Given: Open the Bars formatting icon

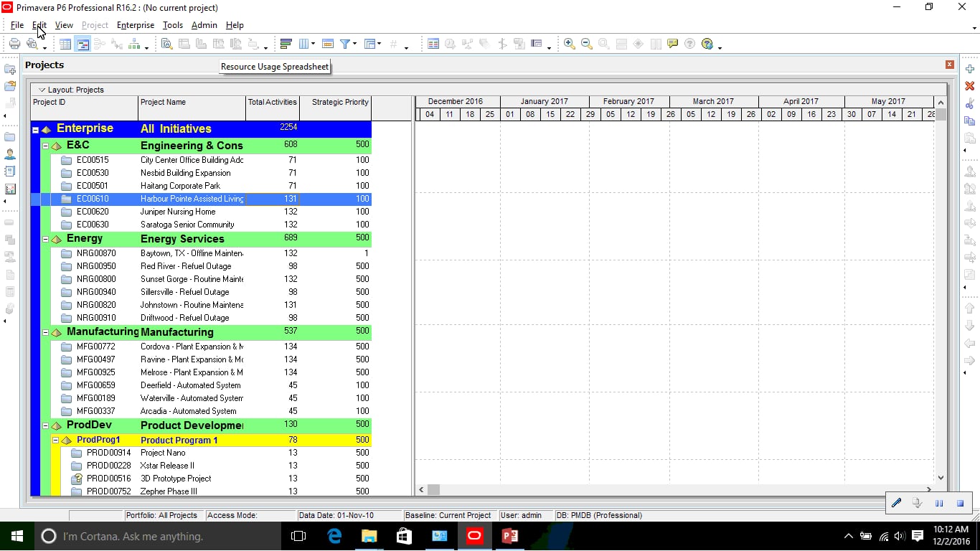Looking at the screenshot, I should pos(286,44).
